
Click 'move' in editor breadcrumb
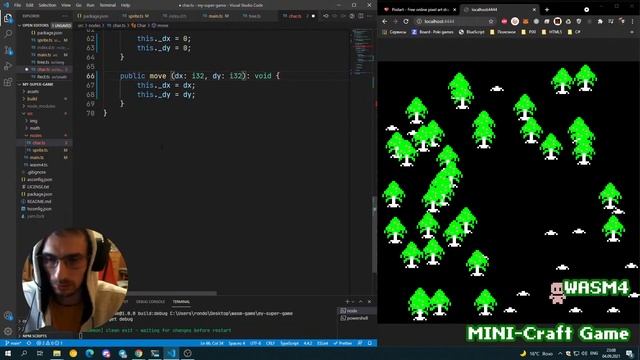tap(163, 25)
